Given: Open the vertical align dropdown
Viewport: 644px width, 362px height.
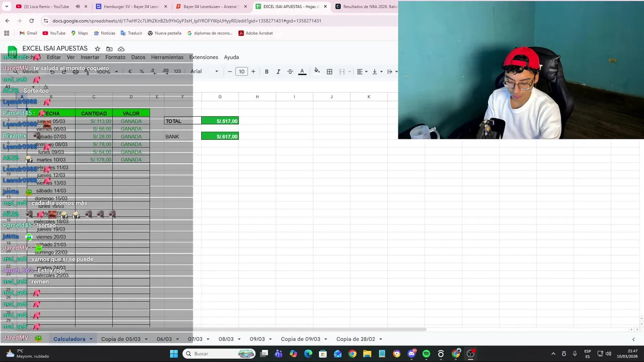Looking at the screenshot, I should 377,71.
